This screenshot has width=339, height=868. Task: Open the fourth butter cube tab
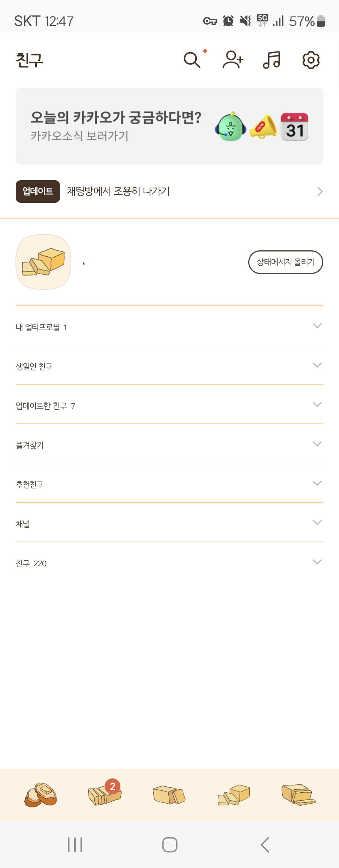click(234, 795)
